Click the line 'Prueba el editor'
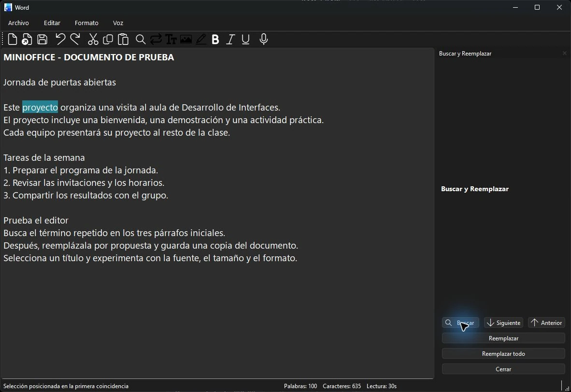 36,220
